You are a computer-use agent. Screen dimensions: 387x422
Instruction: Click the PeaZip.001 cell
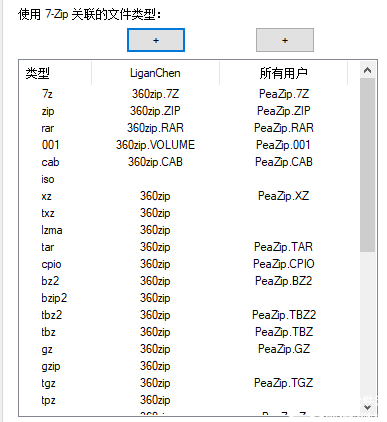283,145
